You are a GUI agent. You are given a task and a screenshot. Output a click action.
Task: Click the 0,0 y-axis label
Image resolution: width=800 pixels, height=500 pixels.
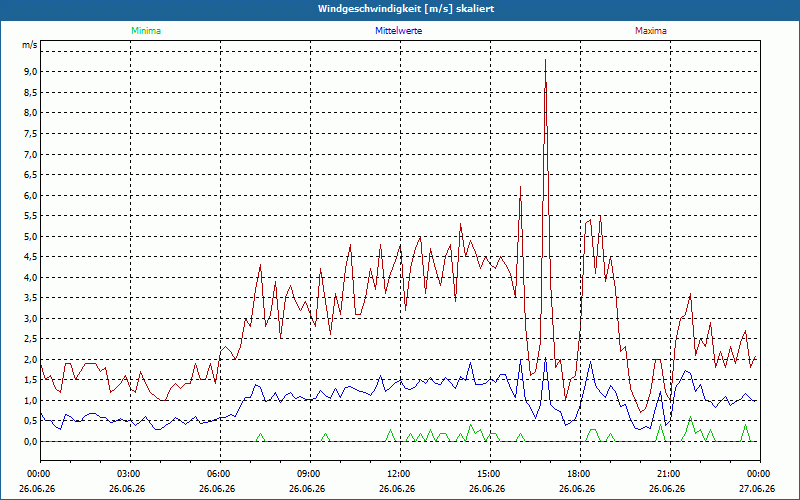click(x=31, y=441)
